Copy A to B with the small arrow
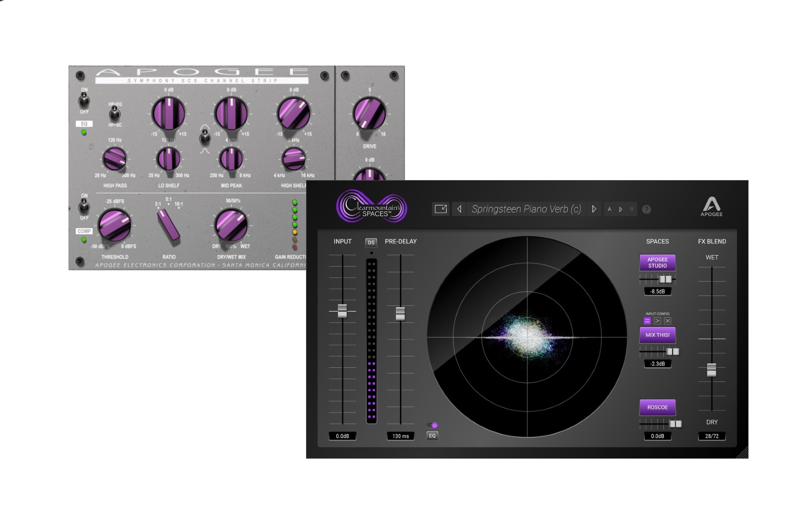Screen dimensions: 812x521 pyautogui.click(x=620, y=209)
